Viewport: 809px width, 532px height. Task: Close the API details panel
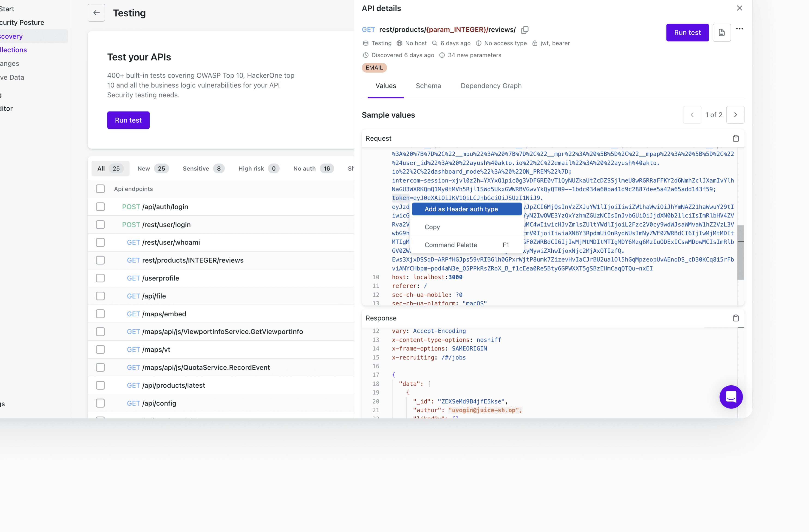click(739, 8)
